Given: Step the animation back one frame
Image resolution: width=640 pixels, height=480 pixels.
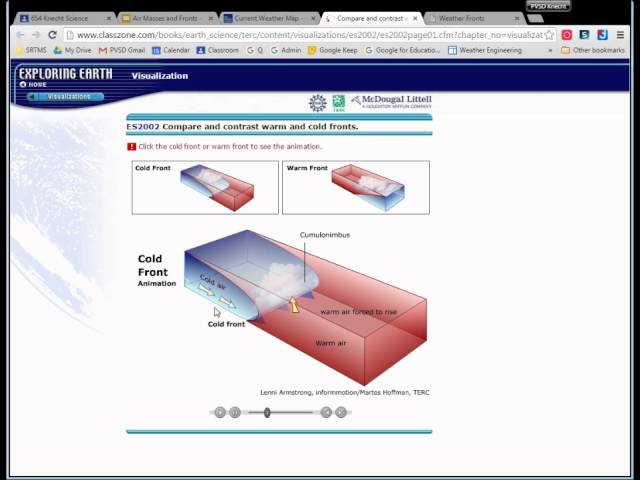Looking at the screenshot, I should pyautogui.click(x=326, y=413).
